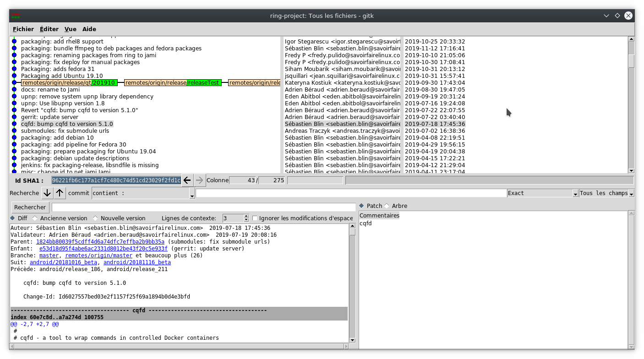Screen dimensions: 644x359
Task: Select the remotes/origin/release/releaseTest branch label
Action: point(173,83)
